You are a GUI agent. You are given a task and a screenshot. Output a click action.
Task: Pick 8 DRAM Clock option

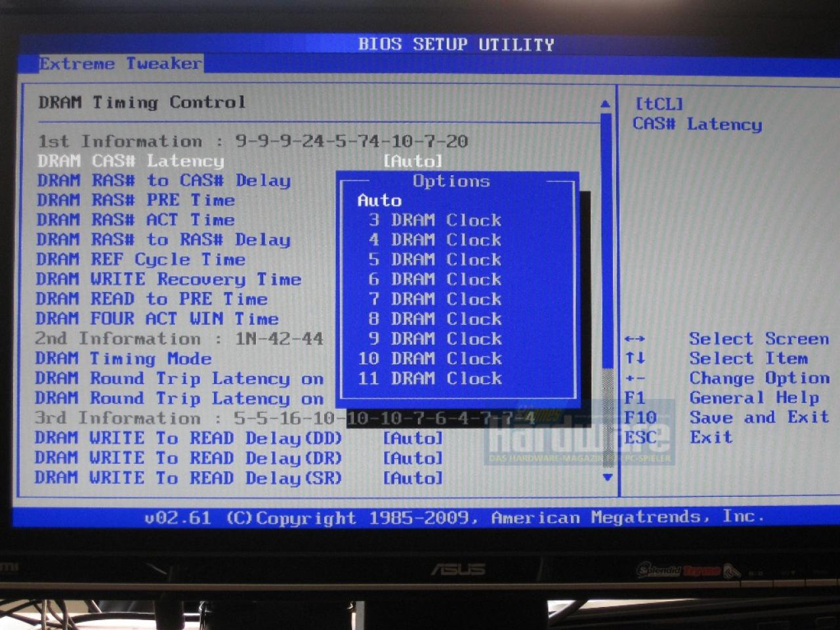click(x=434, y=318)
